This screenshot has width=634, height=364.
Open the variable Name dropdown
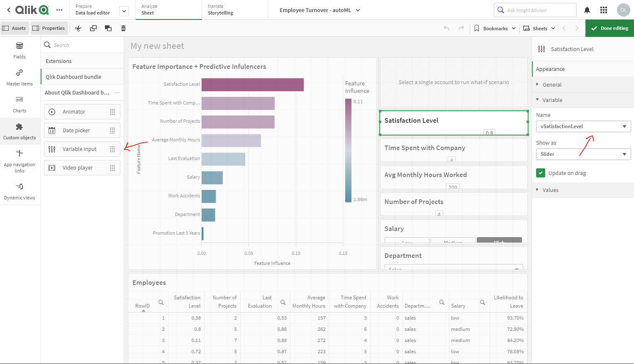583,126
